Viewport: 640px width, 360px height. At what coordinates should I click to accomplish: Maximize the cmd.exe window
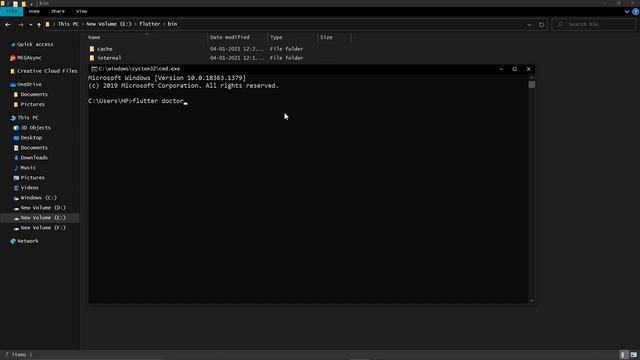click(514, 69)
